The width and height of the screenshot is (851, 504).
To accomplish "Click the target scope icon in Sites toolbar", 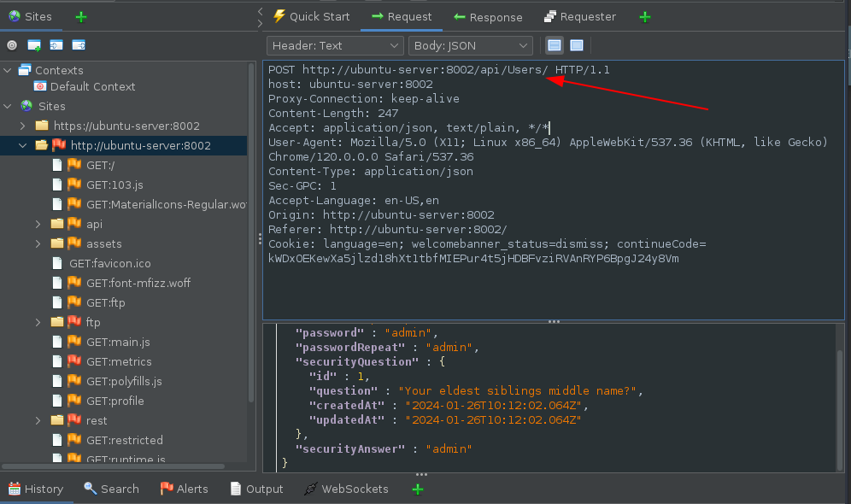I will 12,45.
